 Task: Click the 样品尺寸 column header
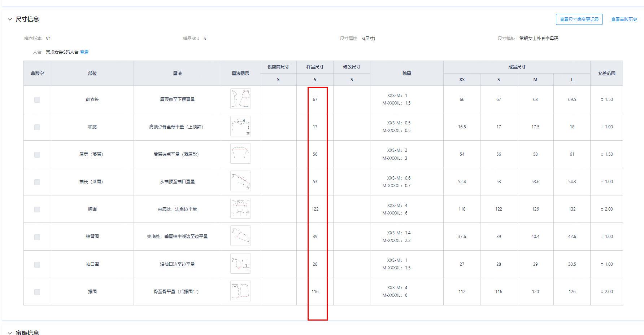(315, 67)
